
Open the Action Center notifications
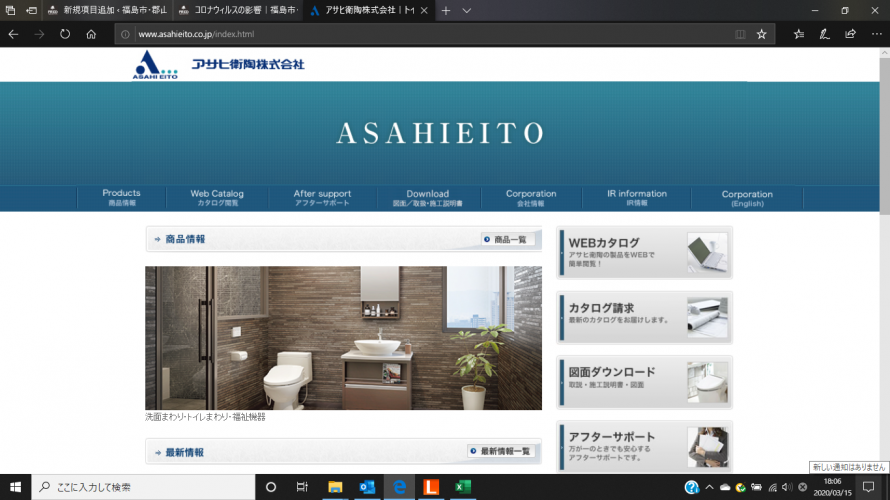click(x=868, y=487)
